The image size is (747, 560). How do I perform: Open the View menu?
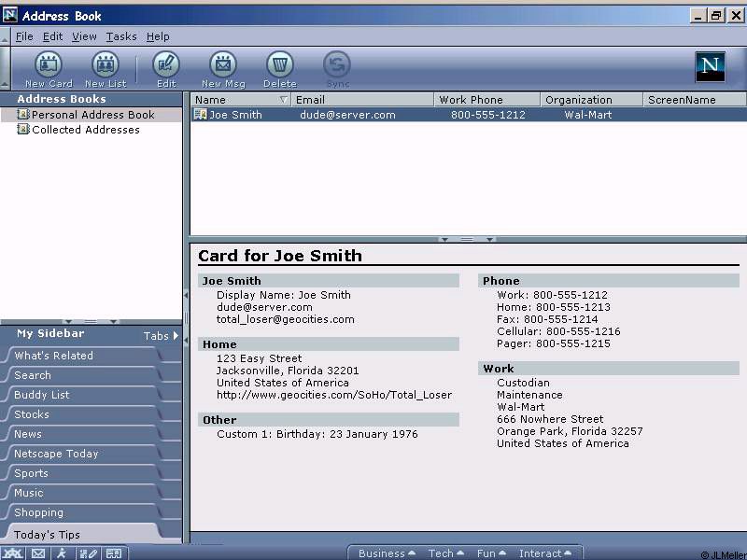(84, 36)
